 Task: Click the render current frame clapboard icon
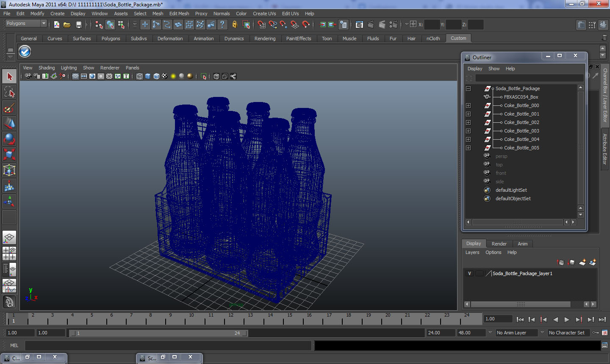pyautogui.click(x=371, y=25)
